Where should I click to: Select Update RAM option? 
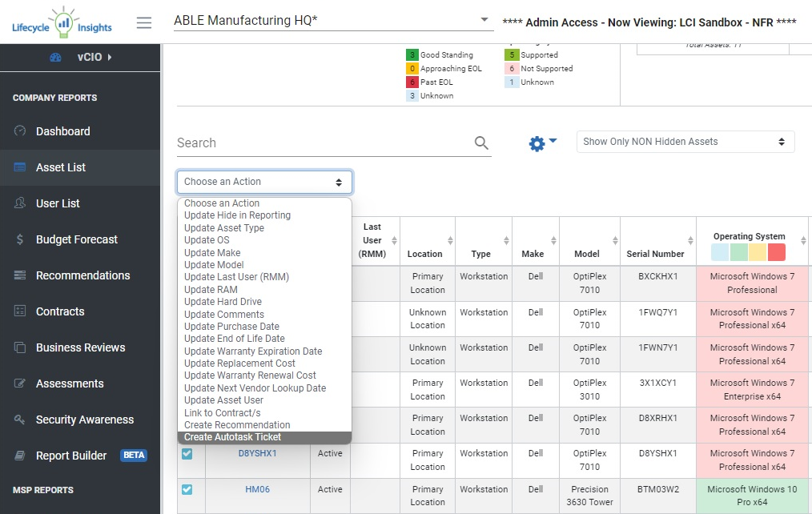click(x=264, y=289)
